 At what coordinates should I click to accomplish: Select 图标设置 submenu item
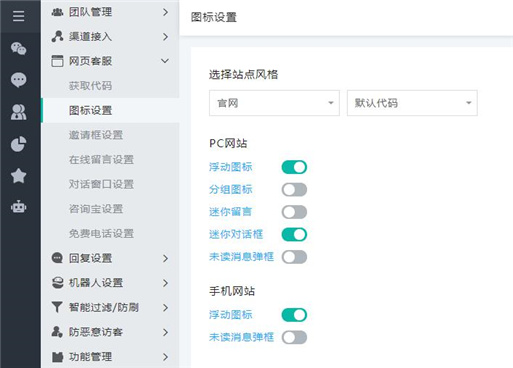pos(110,110)
